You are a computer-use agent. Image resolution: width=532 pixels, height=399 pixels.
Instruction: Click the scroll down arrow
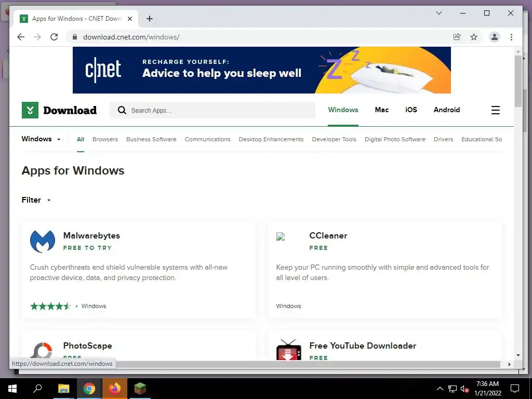(x=518, y=355)
